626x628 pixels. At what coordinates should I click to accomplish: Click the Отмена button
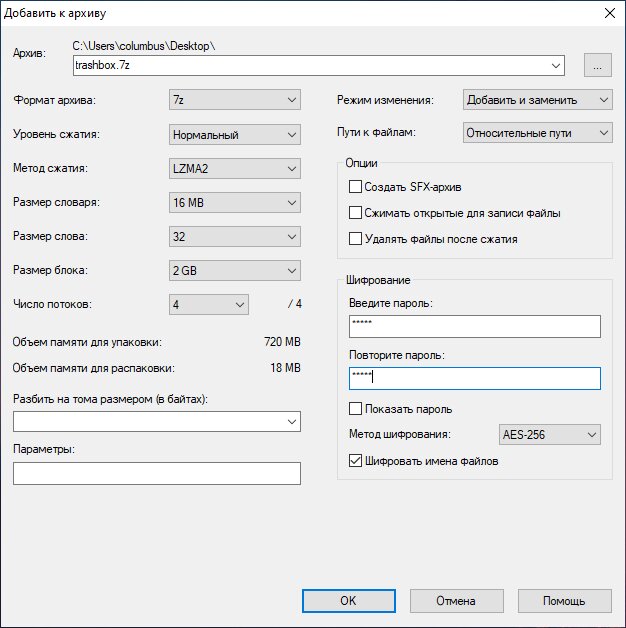(x=456, y=601)
